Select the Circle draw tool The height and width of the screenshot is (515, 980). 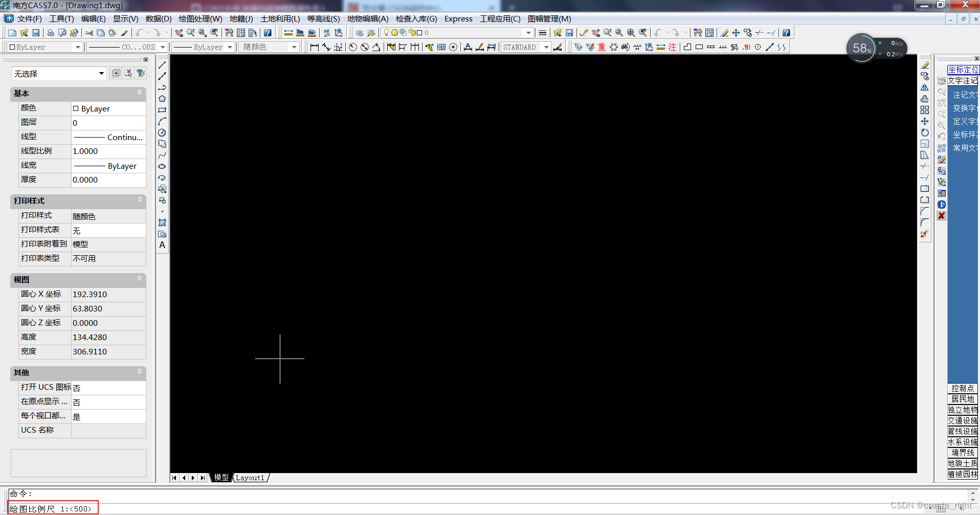tap(162, 132)
